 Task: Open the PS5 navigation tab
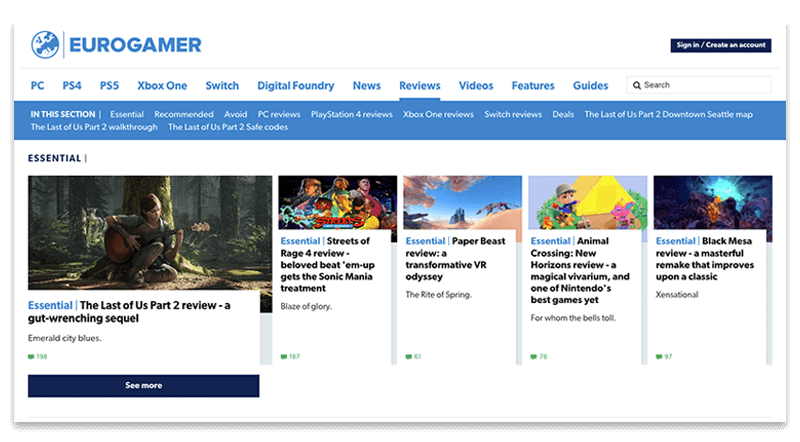pos(109,86)
